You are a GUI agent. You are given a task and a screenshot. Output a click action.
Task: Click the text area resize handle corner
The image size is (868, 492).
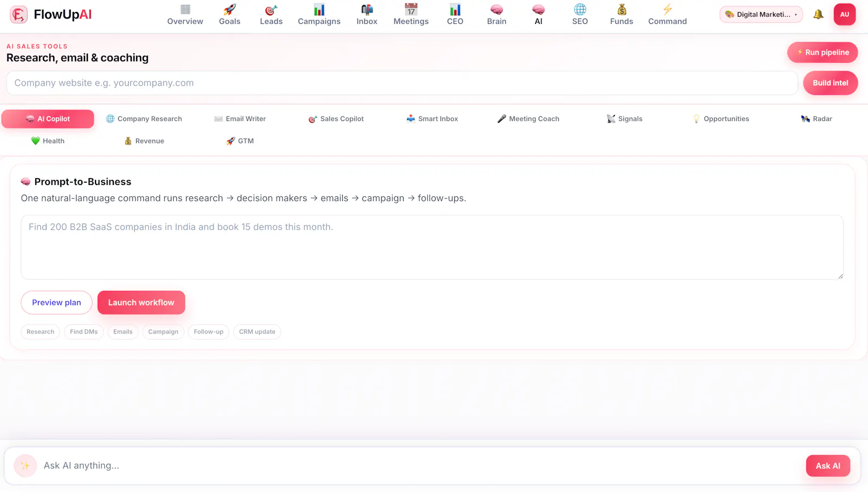840,276
